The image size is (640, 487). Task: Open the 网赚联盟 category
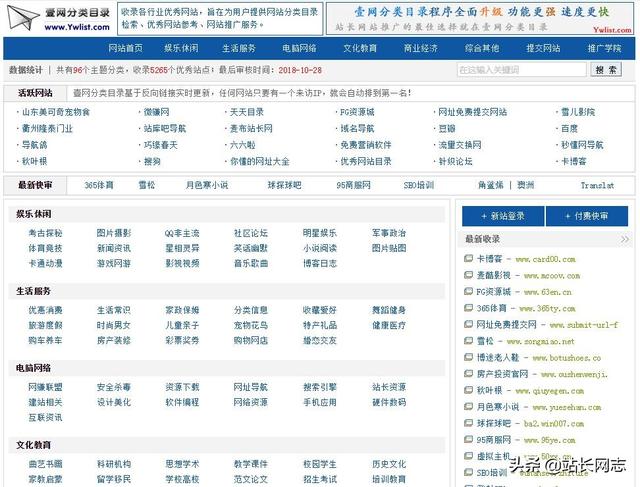pos(45,387)
